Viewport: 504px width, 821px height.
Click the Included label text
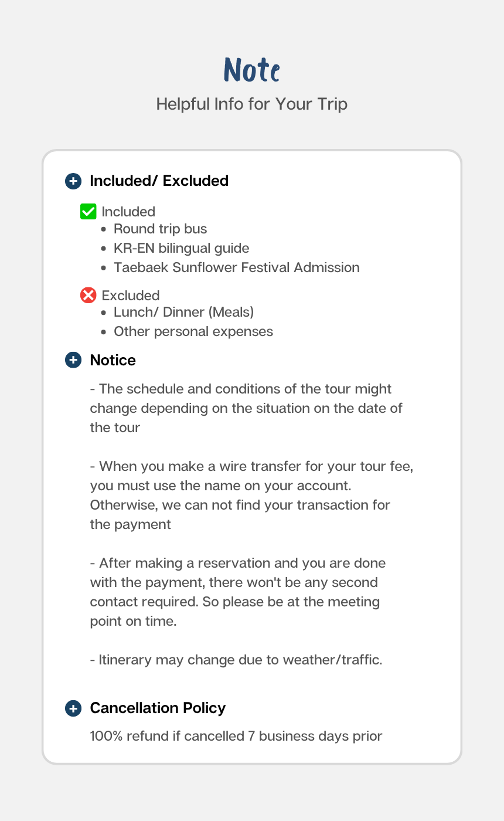128,212
